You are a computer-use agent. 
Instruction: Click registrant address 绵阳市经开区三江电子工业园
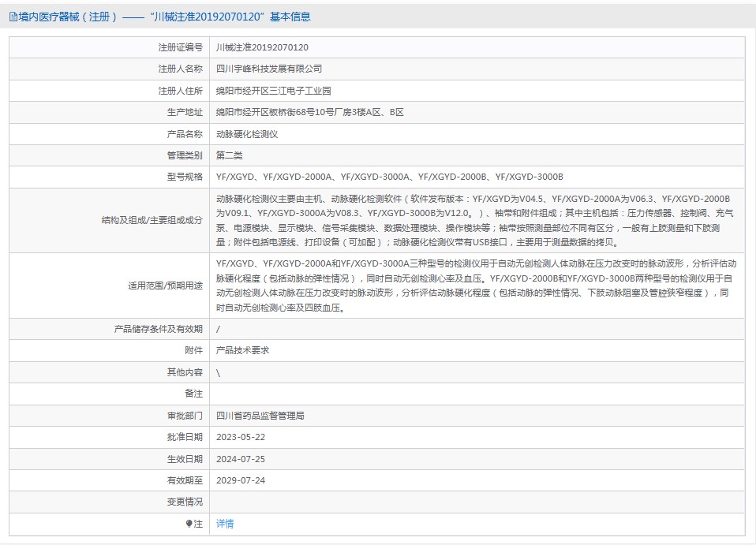click(x=273, y=91)
